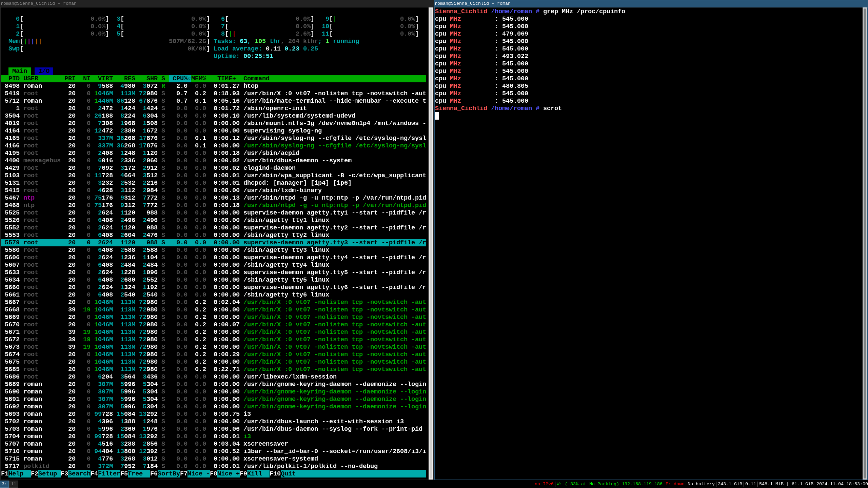Click F1 Help in htop footer
The height and width of the screenshot is (488, 868).
(x=16, y=474)
